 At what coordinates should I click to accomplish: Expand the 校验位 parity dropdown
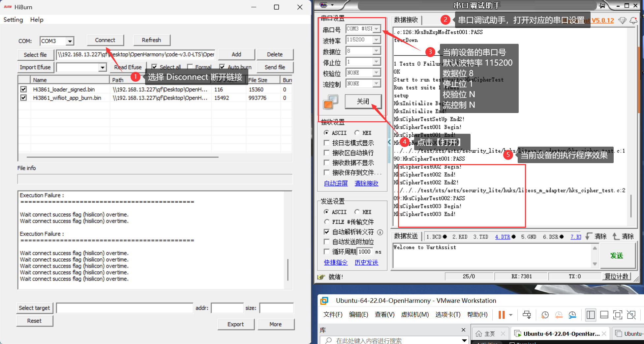click(376, 72)
